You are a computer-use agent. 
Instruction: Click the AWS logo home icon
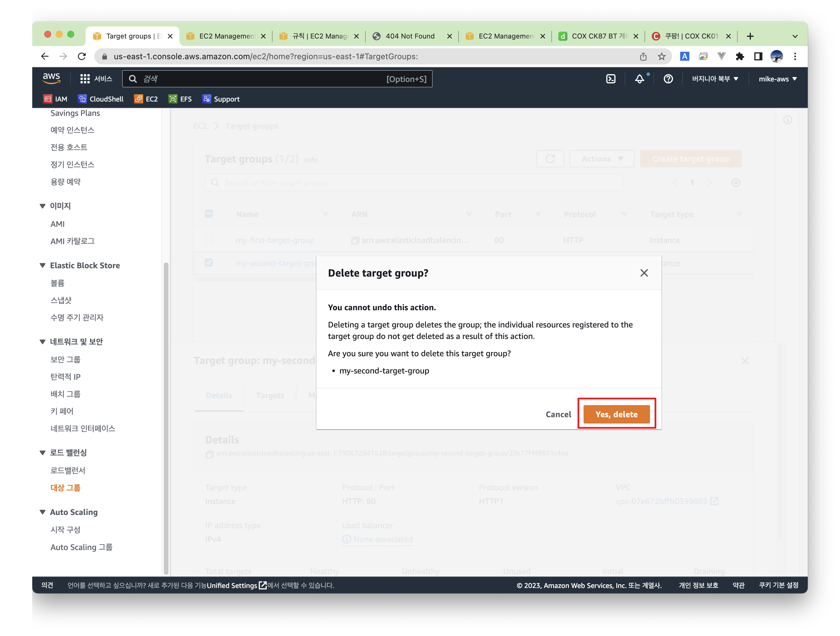pyautogui.click(x=51, y=78)
